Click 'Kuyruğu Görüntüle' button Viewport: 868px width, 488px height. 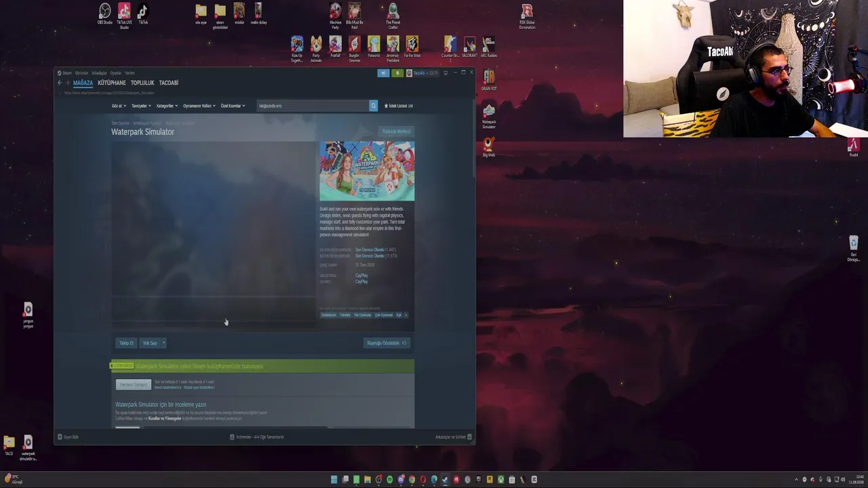(387, 343)
